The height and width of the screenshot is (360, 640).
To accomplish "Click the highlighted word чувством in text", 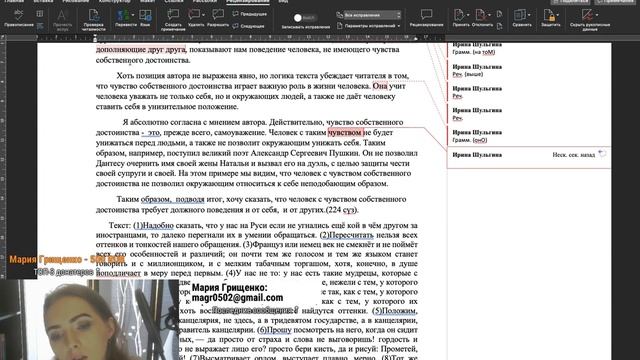I will click(345, 133).
